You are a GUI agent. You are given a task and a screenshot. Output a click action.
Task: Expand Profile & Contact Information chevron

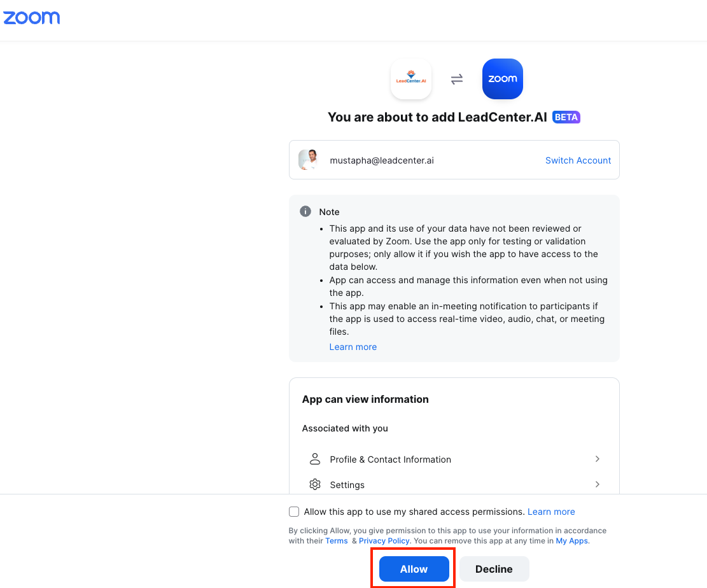[x=598, y=459]
